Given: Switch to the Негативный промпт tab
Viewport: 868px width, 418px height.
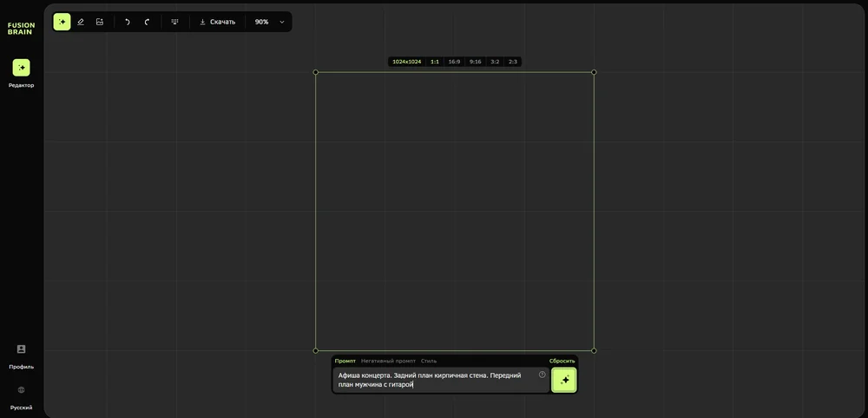Looking at the screenshot, I should coord(388,361).
